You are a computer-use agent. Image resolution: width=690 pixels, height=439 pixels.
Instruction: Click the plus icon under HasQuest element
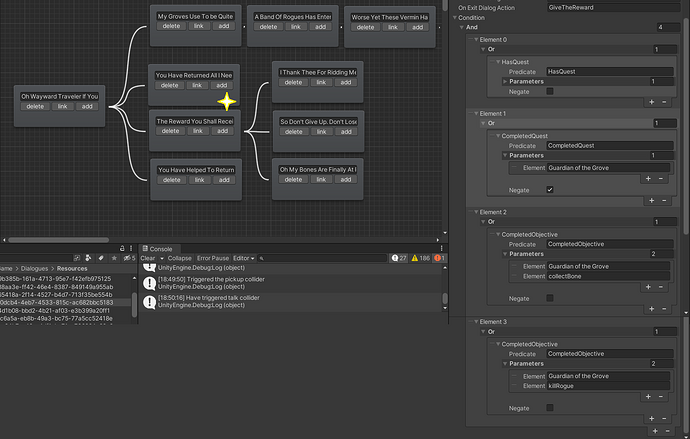(x=650, y=101)
